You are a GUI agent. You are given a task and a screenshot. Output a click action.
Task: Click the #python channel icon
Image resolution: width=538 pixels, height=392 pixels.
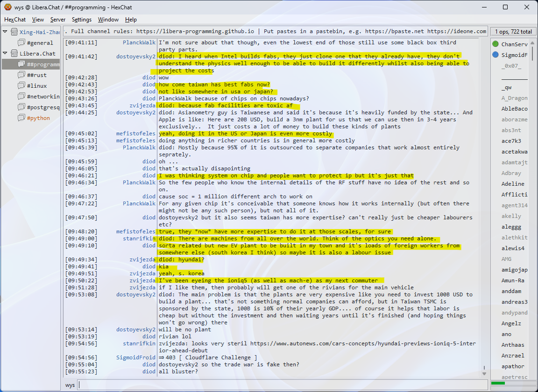tap(21, 118)
